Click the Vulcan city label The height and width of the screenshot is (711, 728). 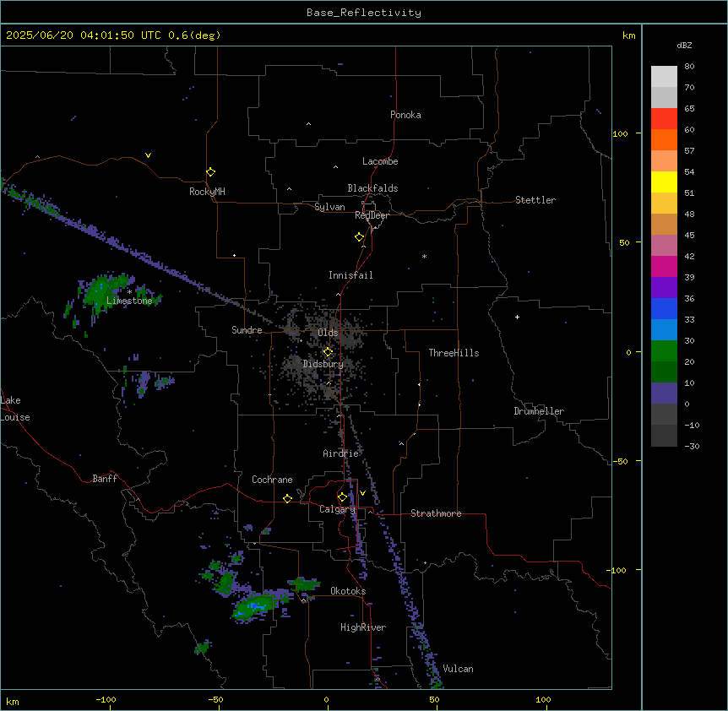[x=459, y=669]
